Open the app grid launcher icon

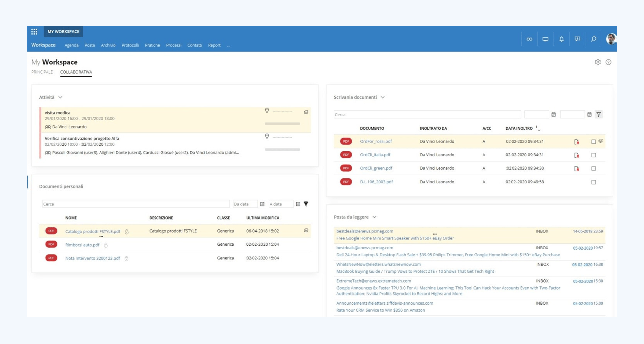coord(34,32)
